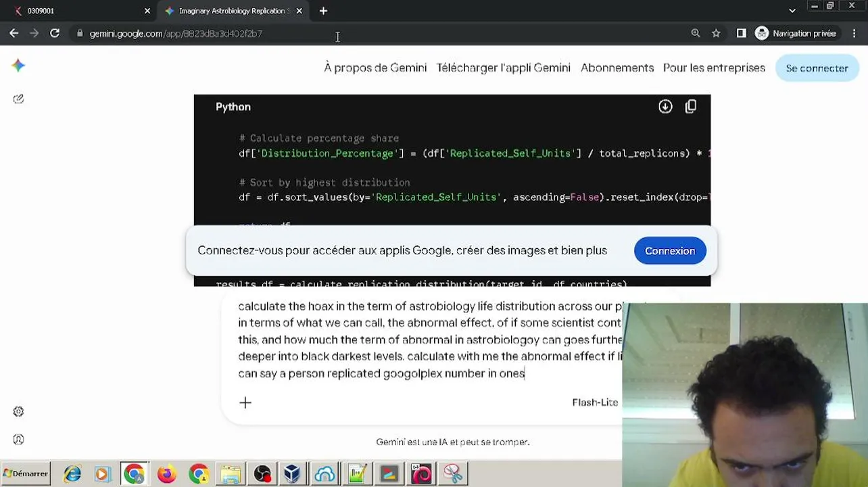Open Télécharger l'appli Gemini link

click(x=504, y=68)
